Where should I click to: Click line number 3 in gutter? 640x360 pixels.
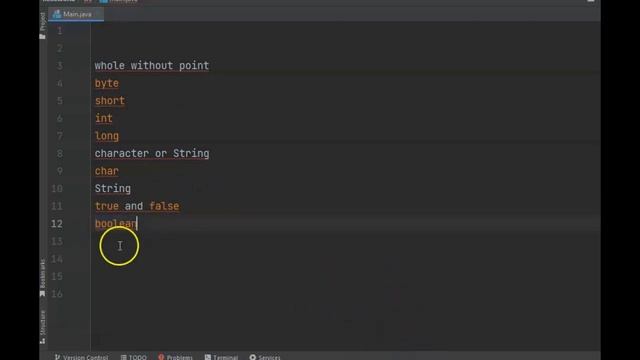click(60, 66)
